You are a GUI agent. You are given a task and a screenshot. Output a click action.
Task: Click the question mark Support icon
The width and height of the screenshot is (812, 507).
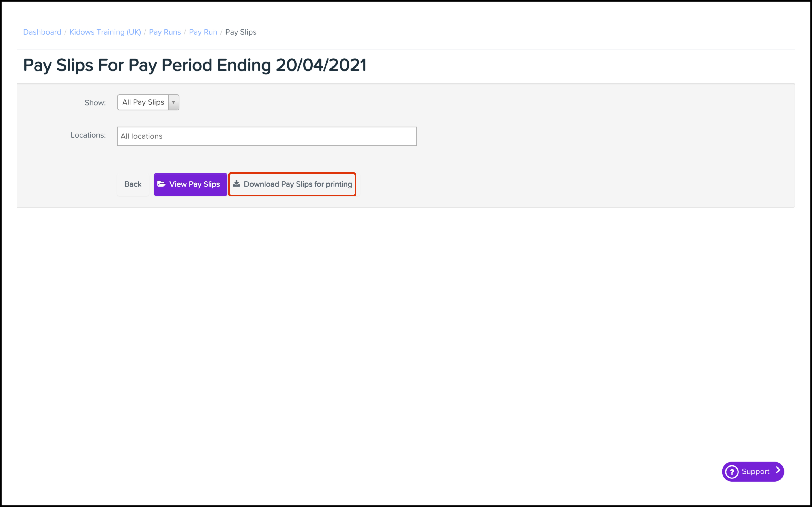(x=732, y=472)
